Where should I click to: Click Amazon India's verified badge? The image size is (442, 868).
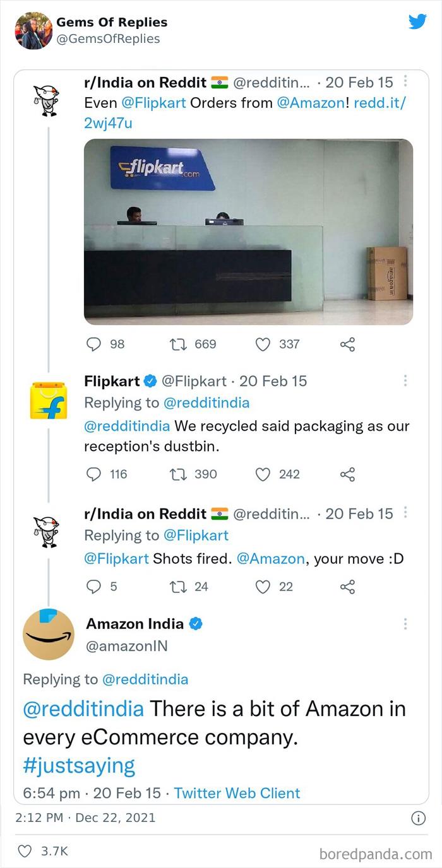pyautogui.click(x=196, y=624)
